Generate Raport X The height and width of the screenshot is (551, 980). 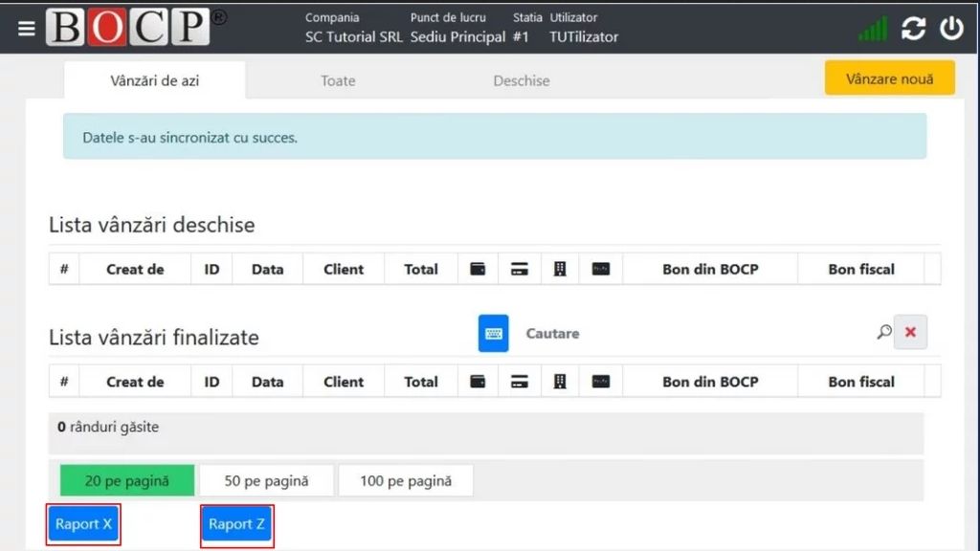[x=83, y=524]
